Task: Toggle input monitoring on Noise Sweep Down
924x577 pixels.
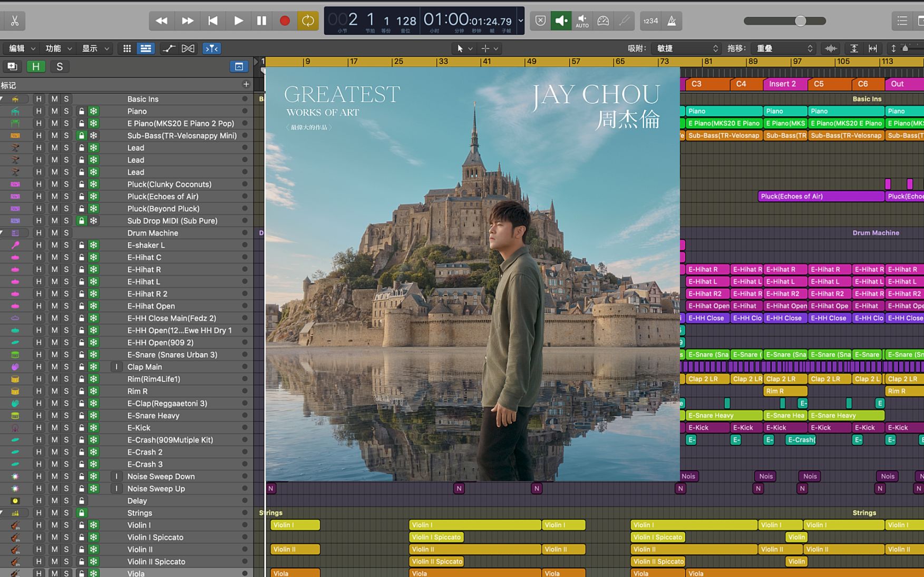Action: [x=116, y=476]
